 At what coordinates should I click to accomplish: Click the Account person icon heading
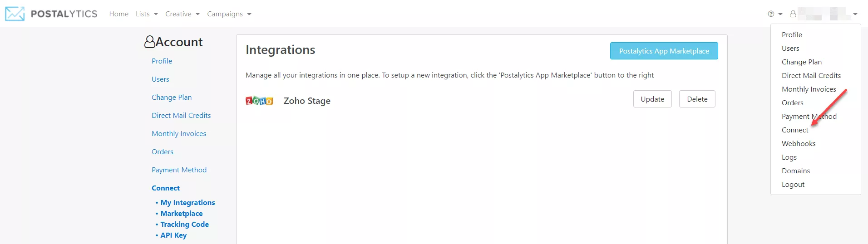(150, 42)
